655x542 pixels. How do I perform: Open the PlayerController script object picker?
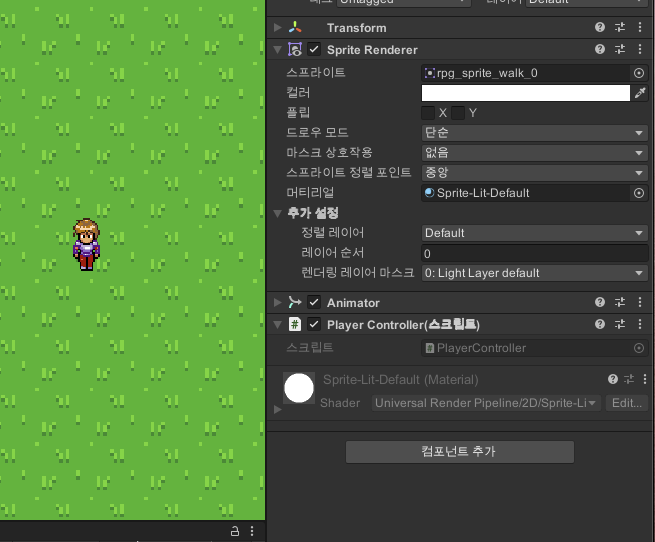pos(639,348)
